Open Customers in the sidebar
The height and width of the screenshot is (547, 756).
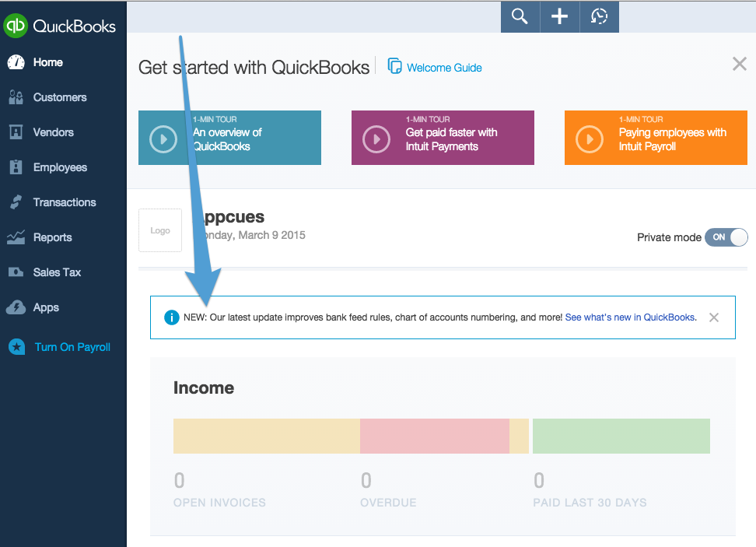pyautogui.click(x=60, y=97)
